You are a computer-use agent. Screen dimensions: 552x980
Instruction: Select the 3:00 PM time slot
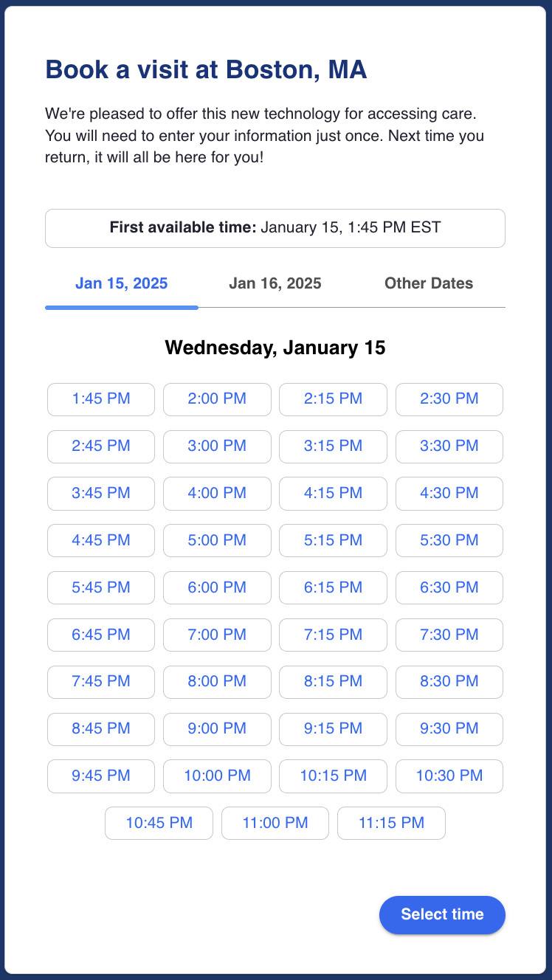pyautogui.click(x=217, y=446)
